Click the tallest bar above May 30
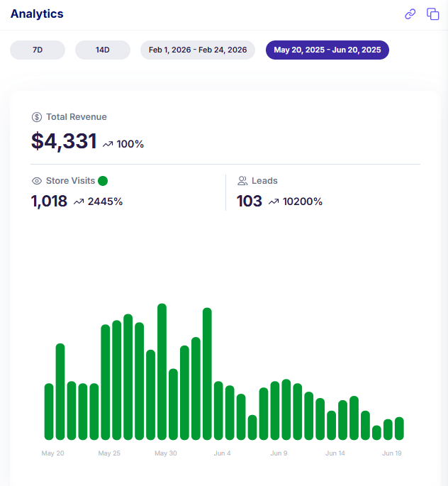448x486 pixels. (162, 372)
